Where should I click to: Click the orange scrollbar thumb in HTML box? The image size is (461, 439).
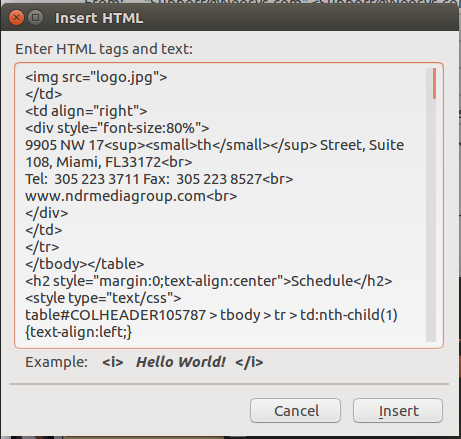click(x=434, y=84)
